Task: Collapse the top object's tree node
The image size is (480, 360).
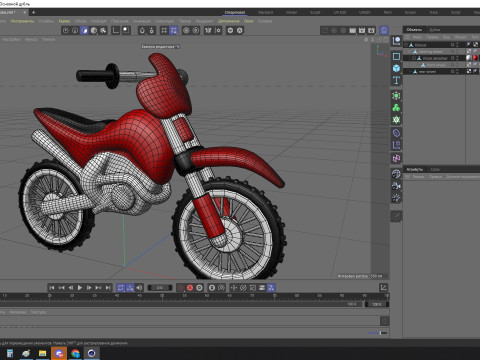Action: 406,45
